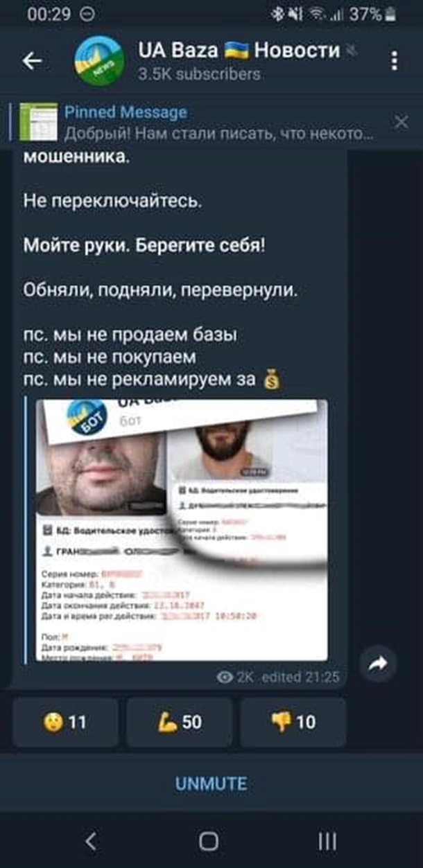Open the three-dot channel menu

tap(395, 61)
